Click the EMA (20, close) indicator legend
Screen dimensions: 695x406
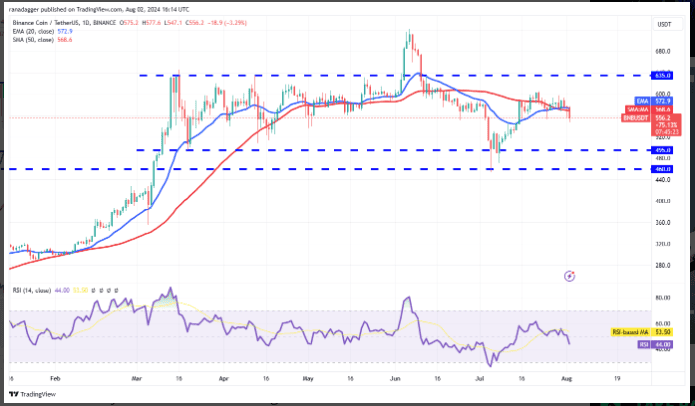pyautogui.click(x=34, y=31)
